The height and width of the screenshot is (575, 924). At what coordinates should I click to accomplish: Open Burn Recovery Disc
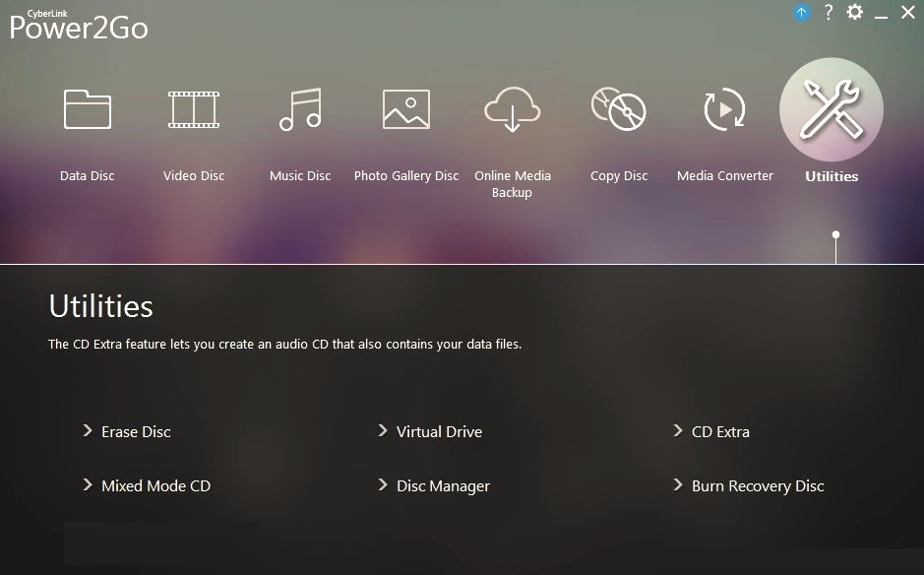pyautogui.click(x=758, y=486)
